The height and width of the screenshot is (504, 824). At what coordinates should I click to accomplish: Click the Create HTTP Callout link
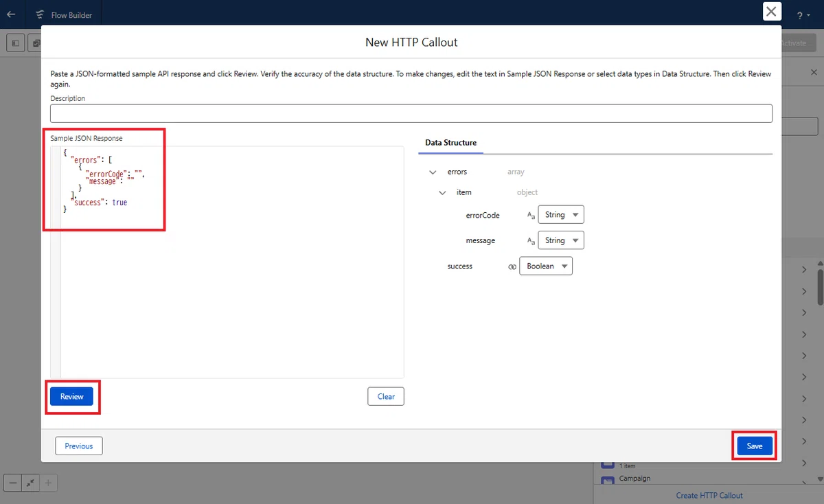point(709,495)
